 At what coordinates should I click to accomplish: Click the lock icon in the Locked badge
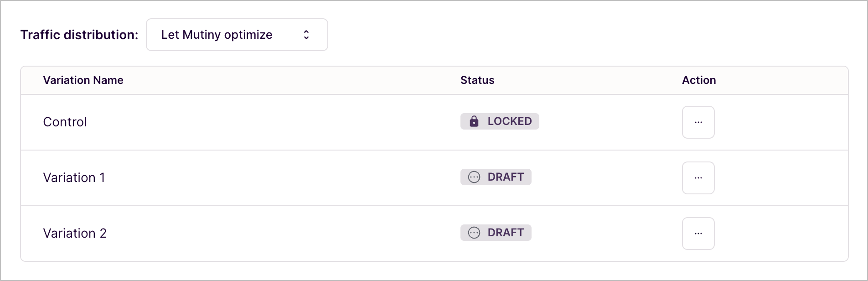point(474,121)
